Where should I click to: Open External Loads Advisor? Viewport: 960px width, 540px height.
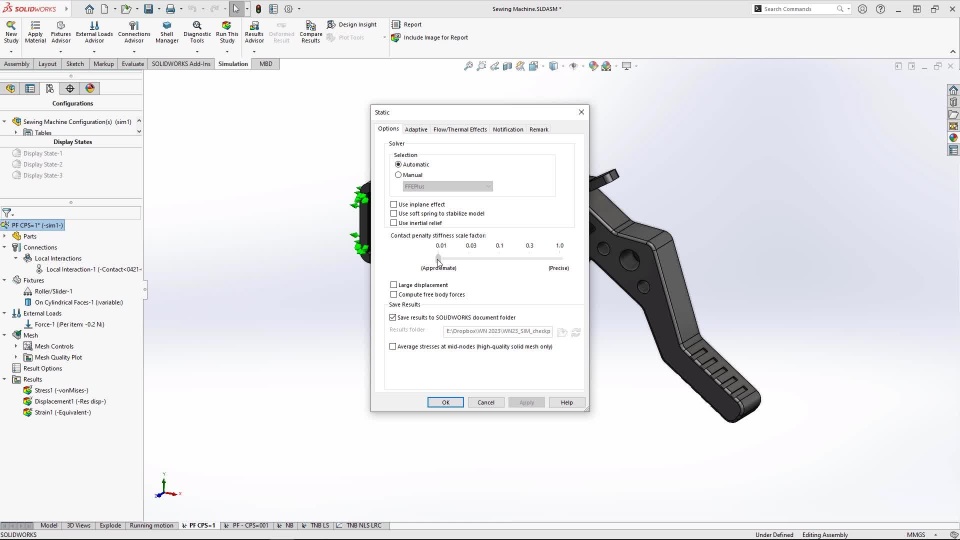(x=94, y=32)
